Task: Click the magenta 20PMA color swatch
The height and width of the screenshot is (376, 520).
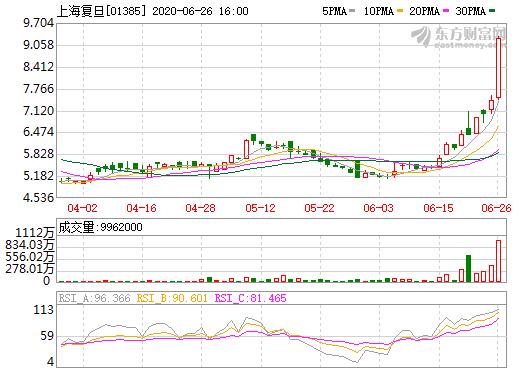Action: point(446,11)
